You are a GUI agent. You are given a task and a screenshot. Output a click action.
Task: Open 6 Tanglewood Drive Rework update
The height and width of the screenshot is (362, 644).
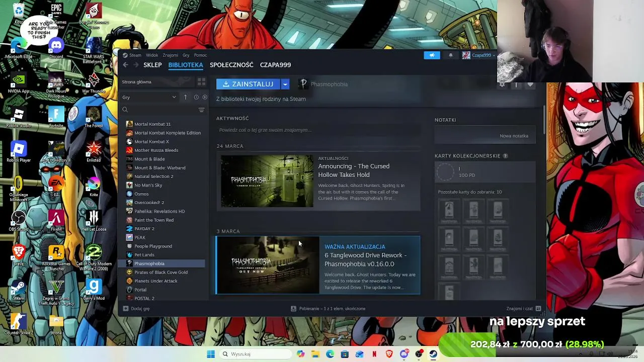366,259
